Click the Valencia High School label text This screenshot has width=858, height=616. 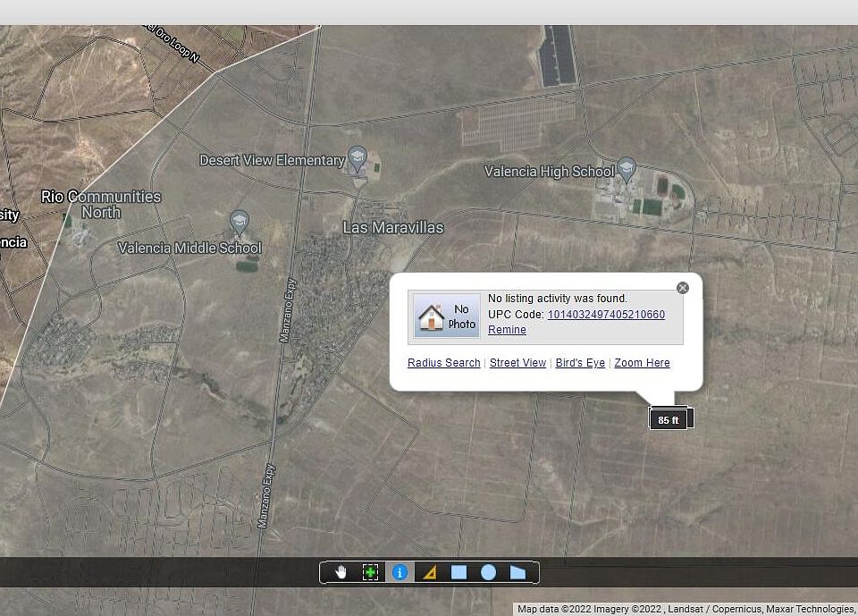549,172
